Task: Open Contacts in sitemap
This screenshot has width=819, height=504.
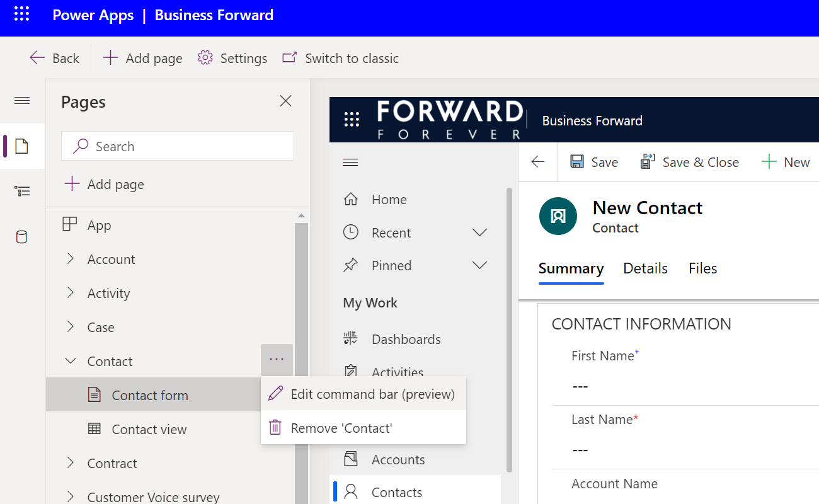Action: [416, 492]
